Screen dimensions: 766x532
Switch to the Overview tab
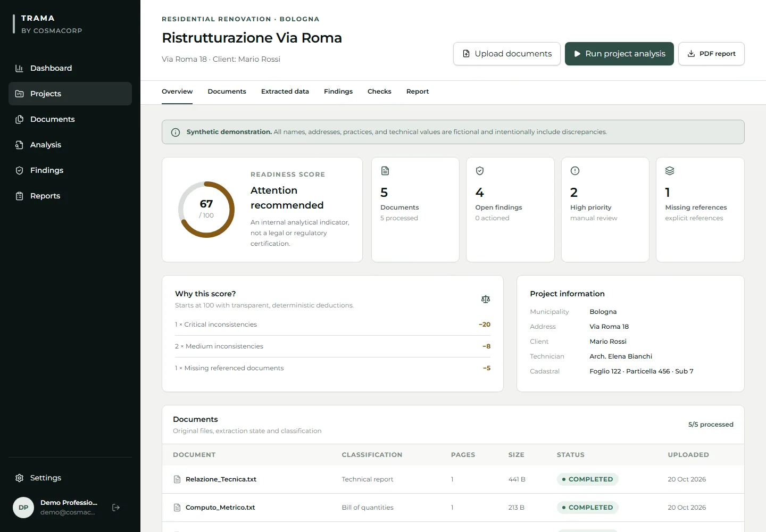[177, 92]
